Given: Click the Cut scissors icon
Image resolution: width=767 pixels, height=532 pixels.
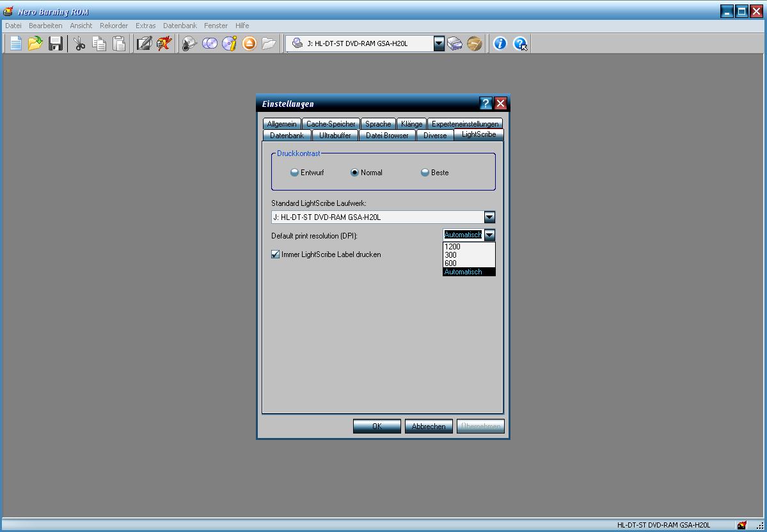Looking at the screenshot, I should pyautogui.click(x=79, y=43).
